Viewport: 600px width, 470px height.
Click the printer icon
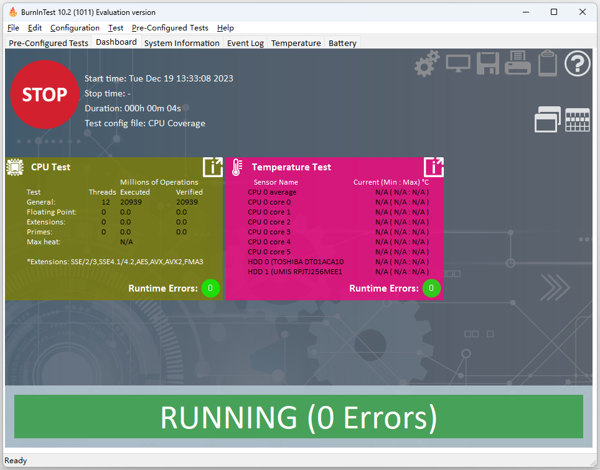click(517, 64)
